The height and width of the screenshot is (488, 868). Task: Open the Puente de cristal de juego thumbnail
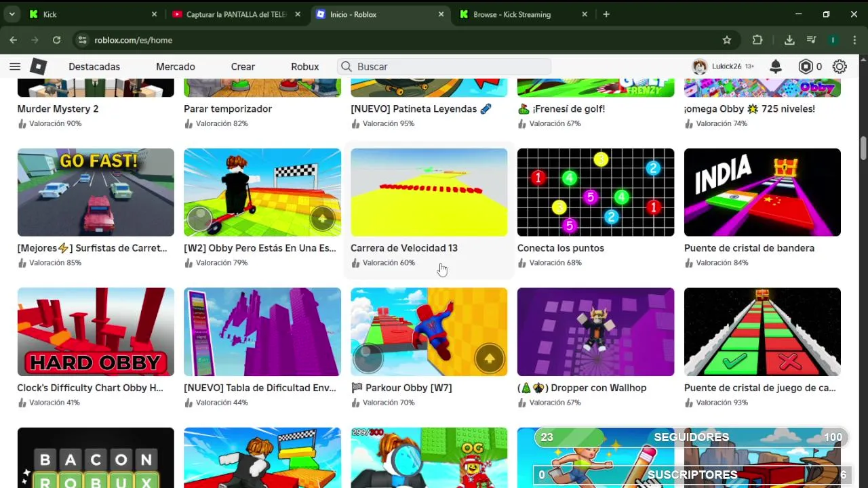[762, 332]
